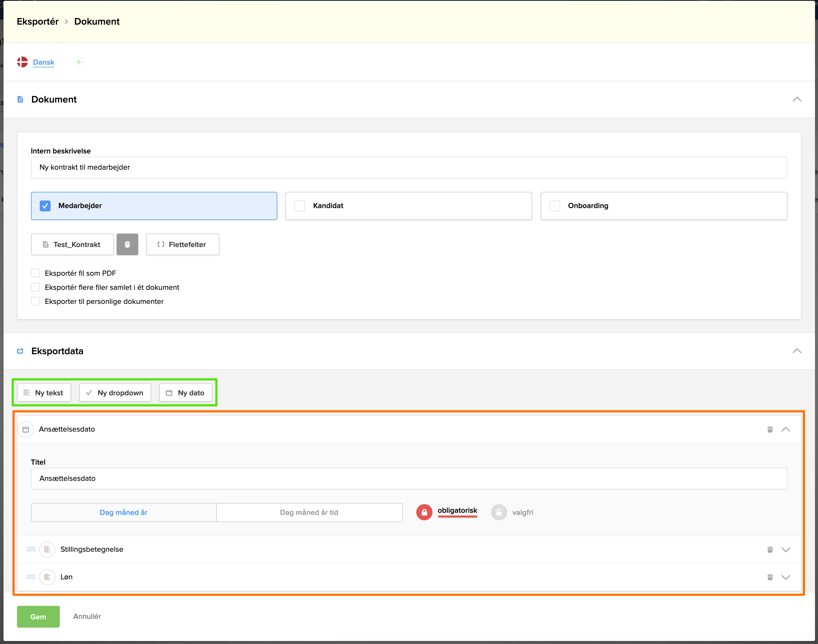
Task: Switch to the Dansk language tab
Action: tap(43, 62)
